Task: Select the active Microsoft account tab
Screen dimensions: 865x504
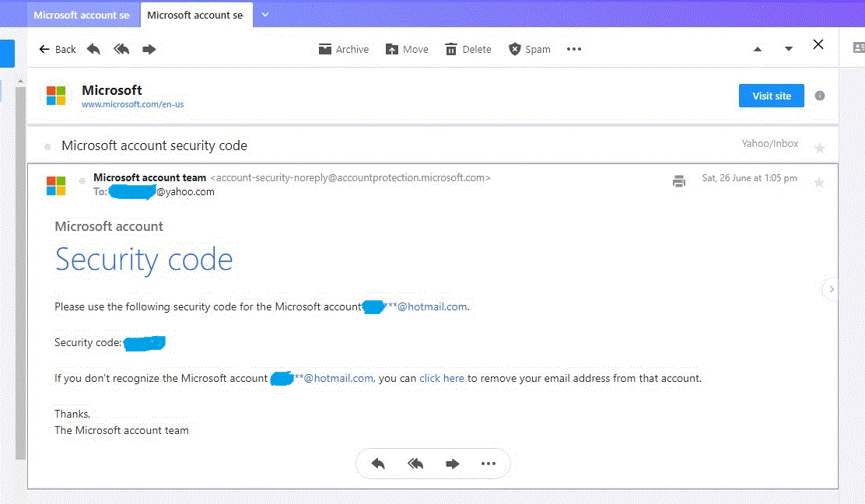Action: coord(196,15)
